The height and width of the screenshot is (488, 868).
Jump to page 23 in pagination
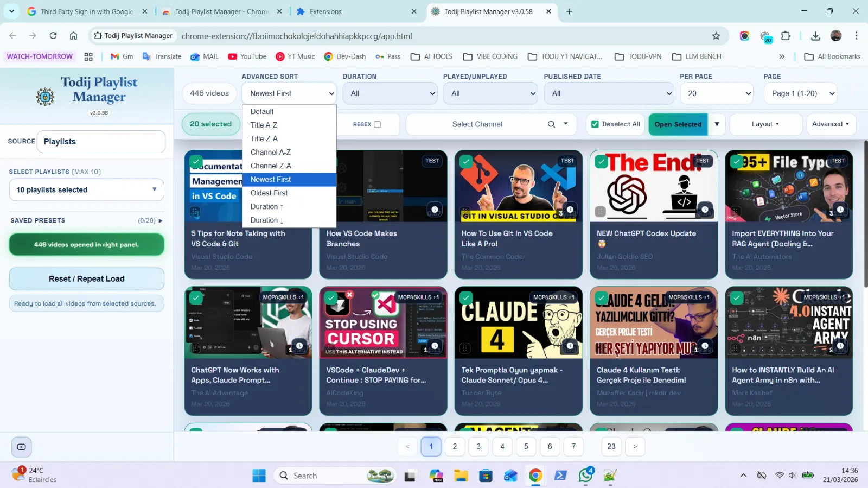coord(611,447)
